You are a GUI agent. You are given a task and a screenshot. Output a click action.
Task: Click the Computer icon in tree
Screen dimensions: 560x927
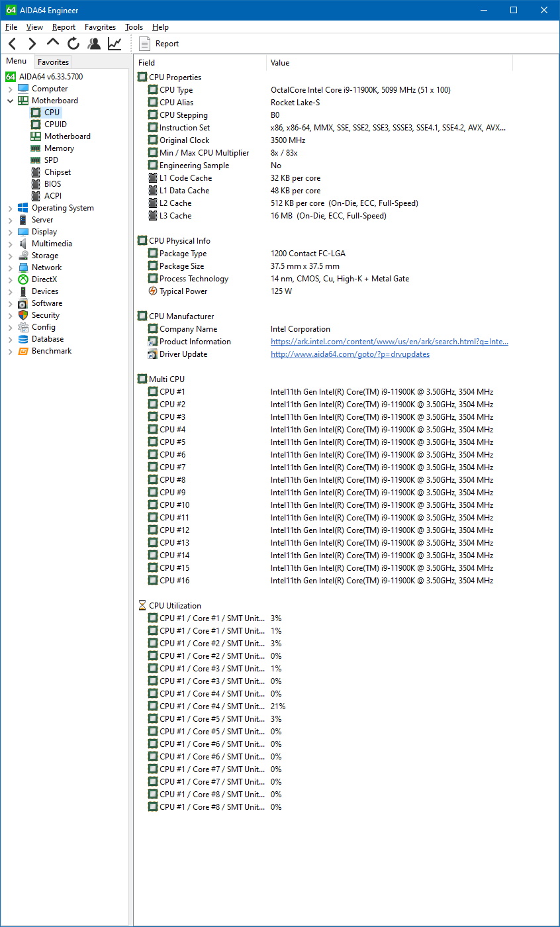[23, 89]
